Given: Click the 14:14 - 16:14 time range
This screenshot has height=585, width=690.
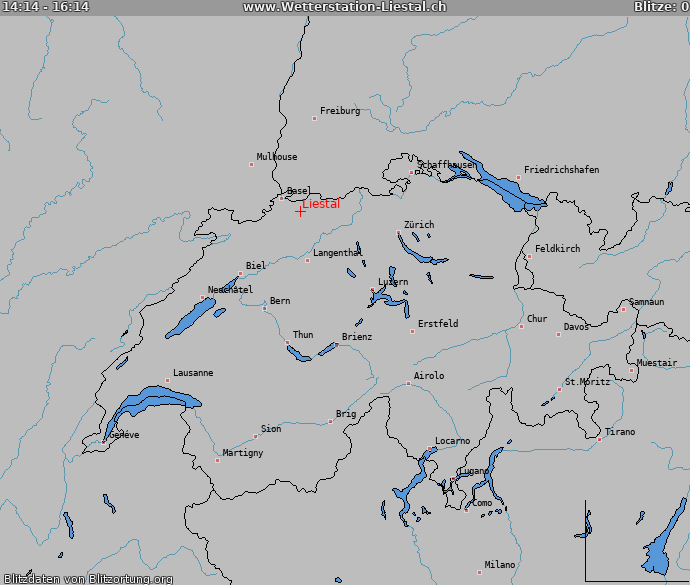Looking at the screenshot, I should [x=45, y=7].
